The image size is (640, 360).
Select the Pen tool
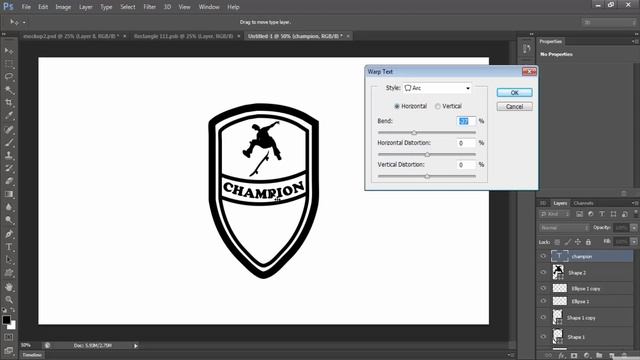(9, 234)
